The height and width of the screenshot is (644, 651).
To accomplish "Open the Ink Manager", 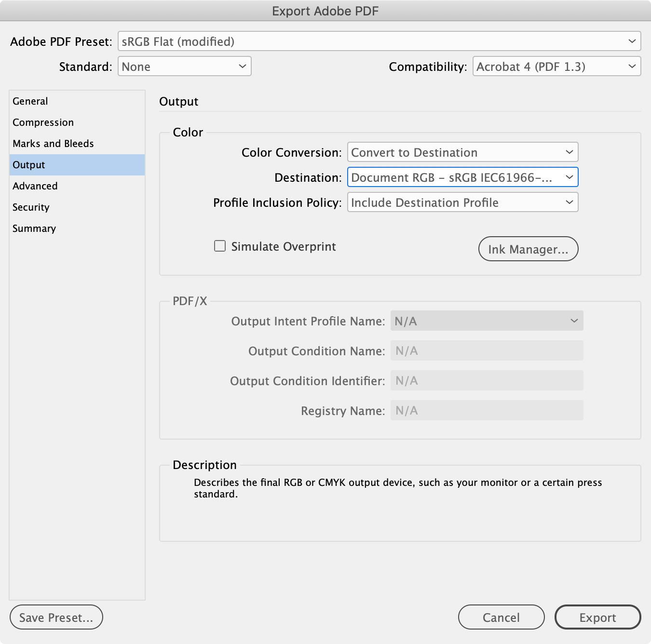I will (x=528, y=249).
